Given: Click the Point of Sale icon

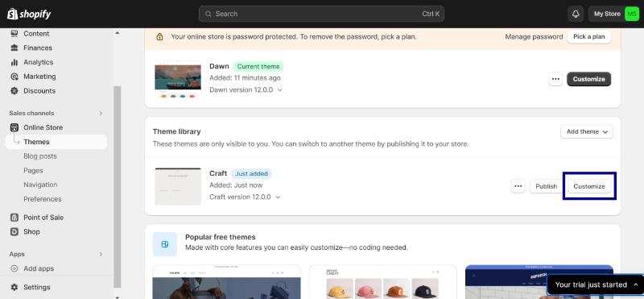Looking at the screenshot, I should point(14,217).
